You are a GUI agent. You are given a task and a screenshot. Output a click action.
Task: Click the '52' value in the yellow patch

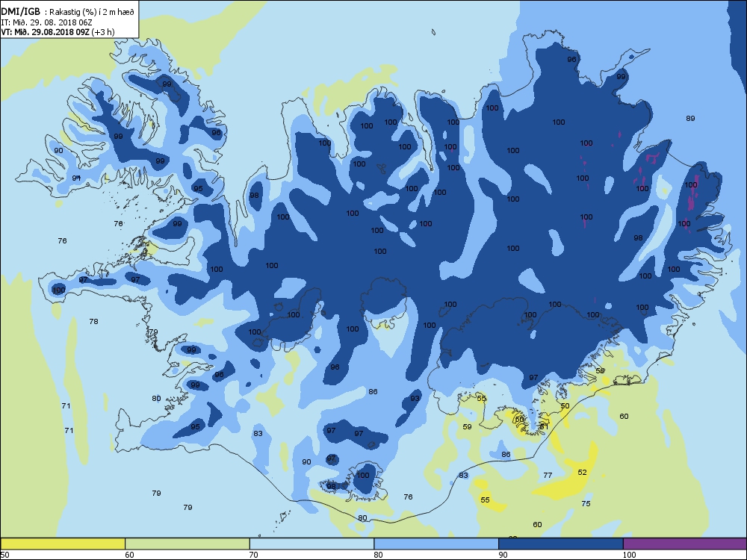tap(582, 472)
